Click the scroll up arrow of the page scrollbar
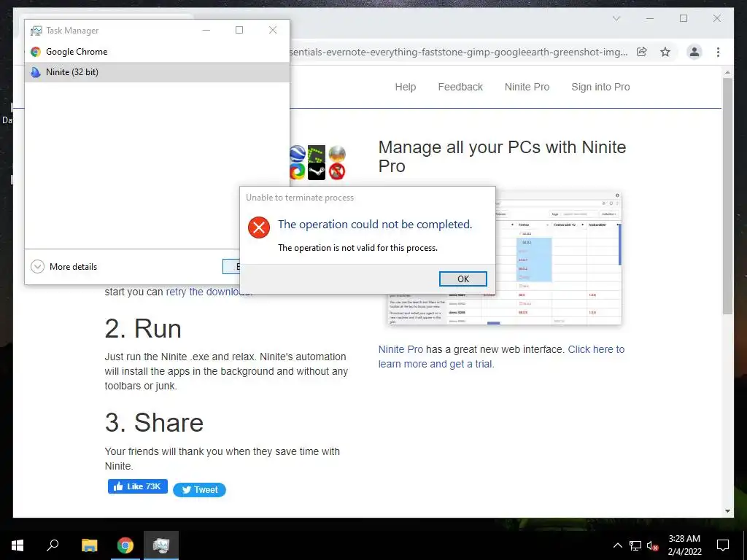The image size is (747, 560). pos(727,72)
